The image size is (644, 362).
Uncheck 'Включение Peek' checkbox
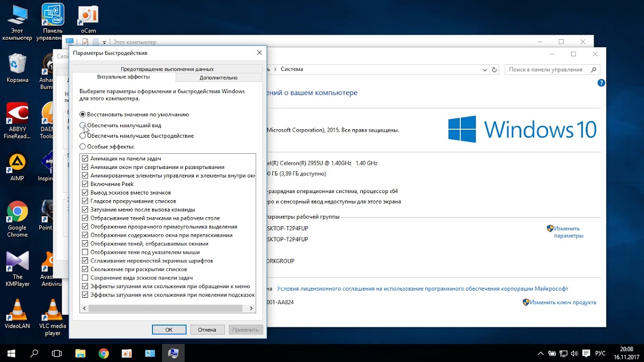click(85, 184)
